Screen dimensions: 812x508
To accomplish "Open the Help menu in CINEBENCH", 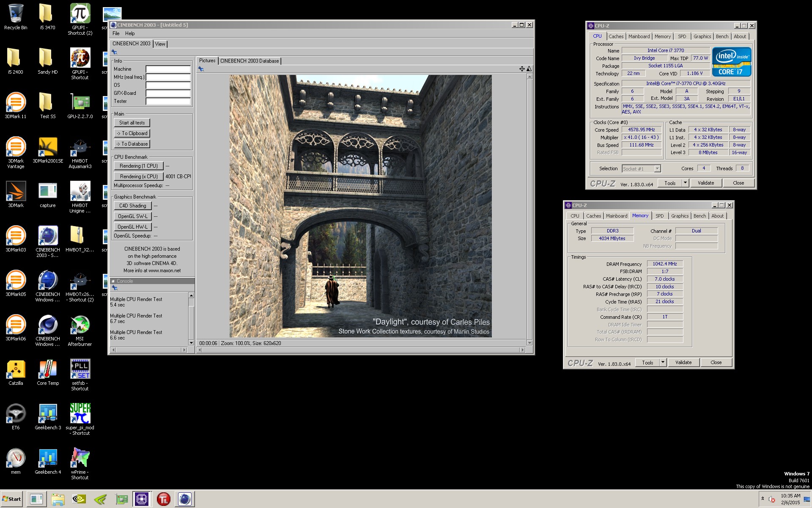I will tap(130, 33).
